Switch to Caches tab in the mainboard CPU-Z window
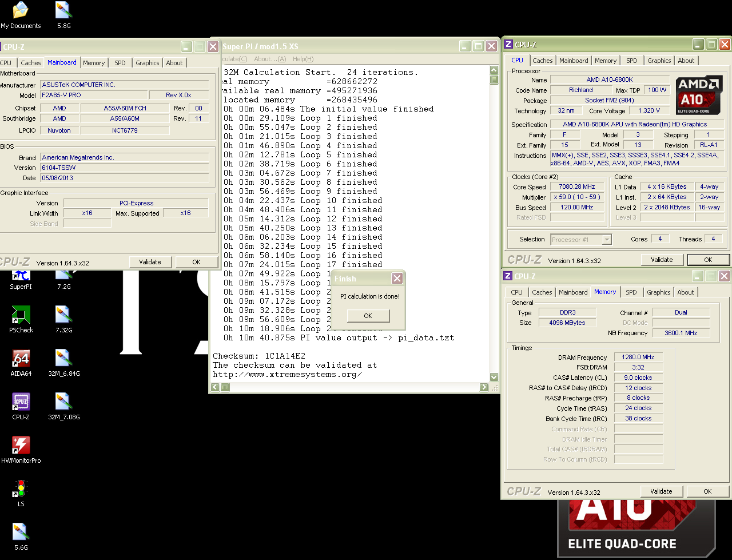The image size is (732, 560). tap(31, 63)
